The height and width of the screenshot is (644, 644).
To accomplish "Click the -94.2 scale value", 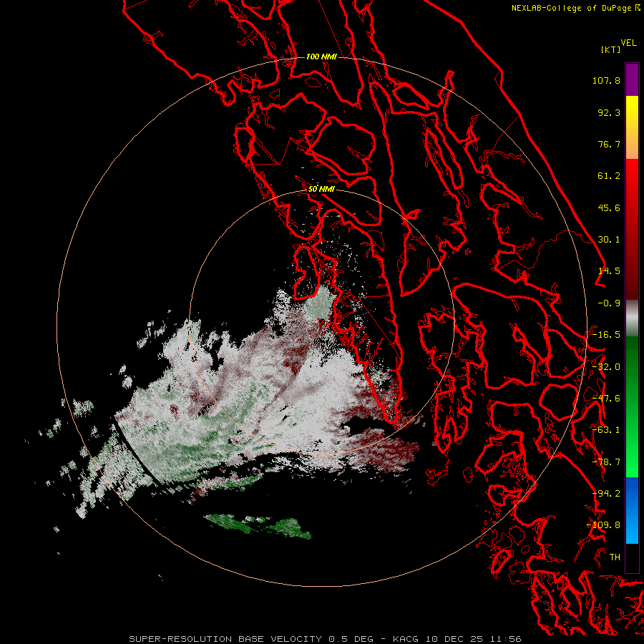I will point(606,494).
